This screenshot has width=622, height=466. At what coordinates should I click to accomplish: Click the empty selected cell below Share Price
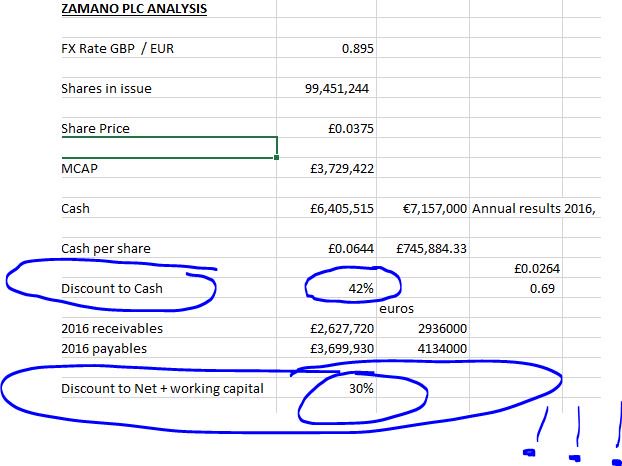click(x=169, y=148)
